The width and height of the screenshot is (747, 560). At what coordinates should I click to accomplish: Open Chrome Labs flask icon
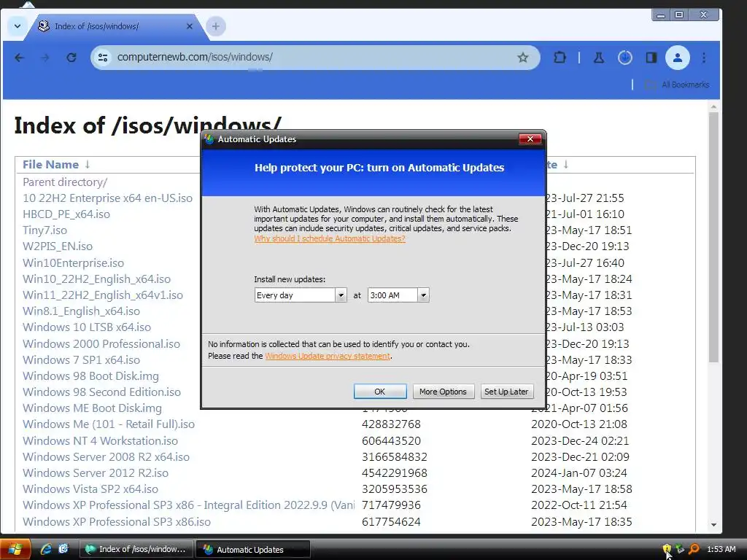[599, 58]
